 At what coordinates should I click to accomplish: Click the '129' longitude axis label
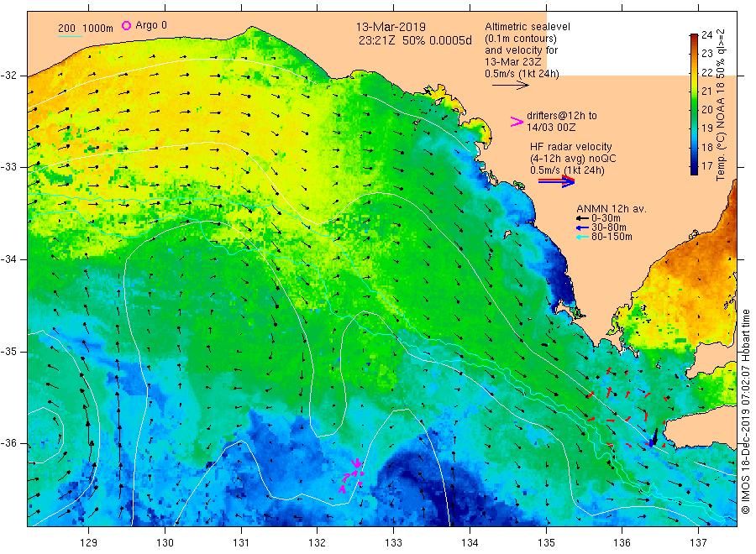[89, 543]
